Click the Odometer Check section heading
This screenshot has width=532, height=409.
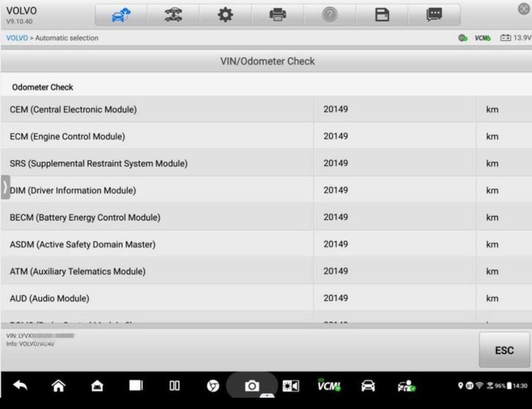[x=42, y=87]
